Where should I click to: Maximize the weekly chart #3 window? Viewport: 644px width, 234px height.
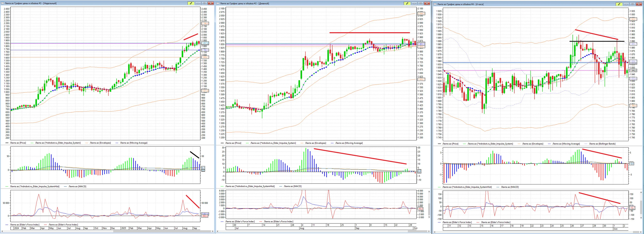click(205, 3)
